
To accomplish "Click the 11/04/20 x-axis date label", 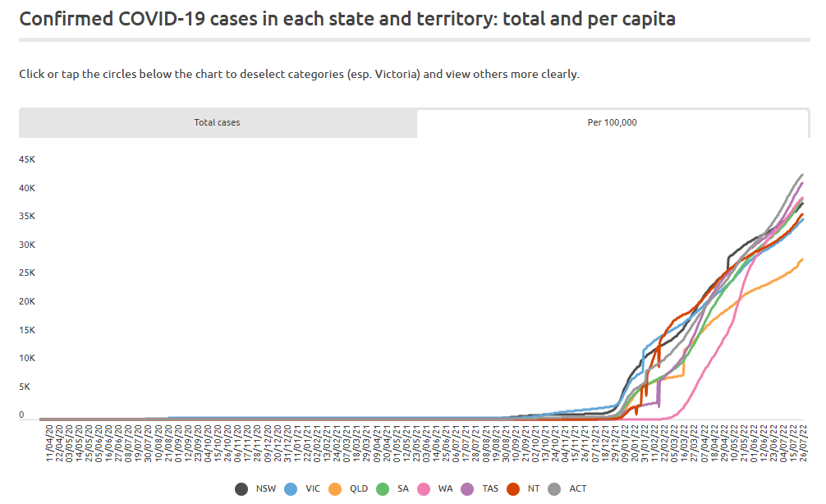I will point(49,443).
